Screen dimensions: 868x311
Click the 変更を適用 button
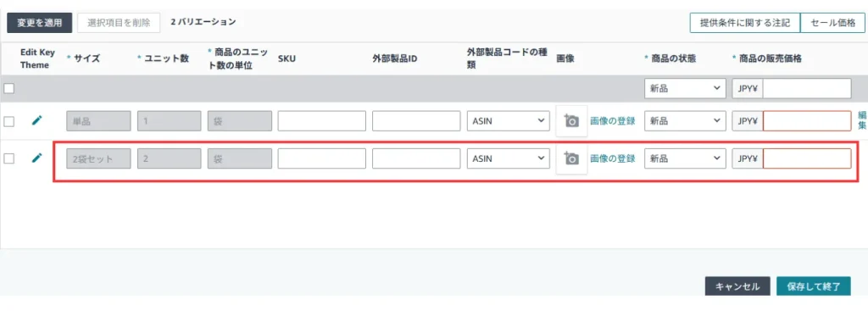pos(39,23)
